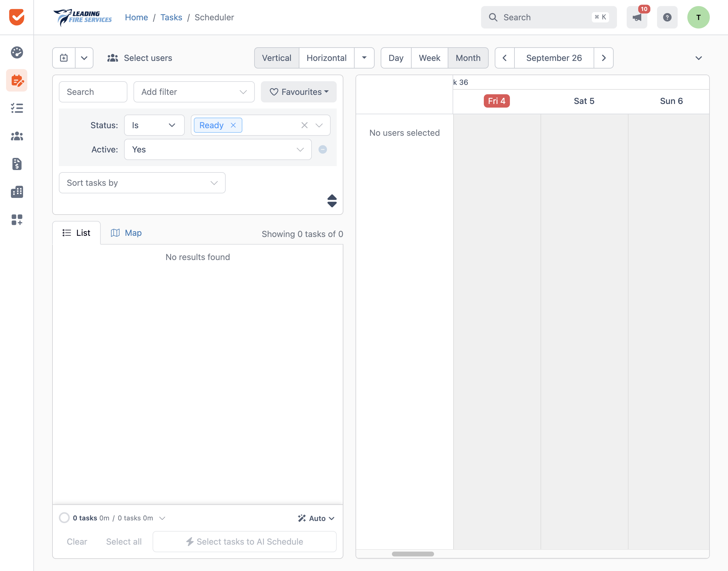
Task: Open the task checklist sidebar icon
Action: pos(17,108)
